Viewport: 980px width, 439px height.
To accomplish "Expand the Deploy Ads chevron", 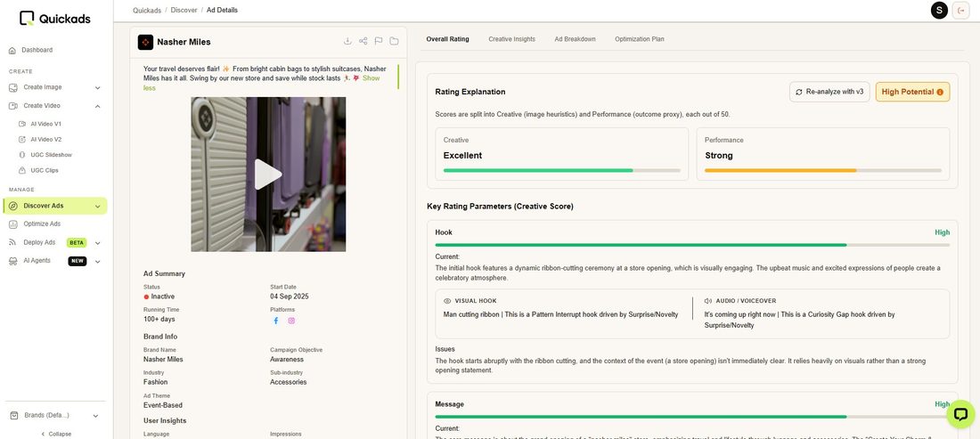I will [97, 243].
